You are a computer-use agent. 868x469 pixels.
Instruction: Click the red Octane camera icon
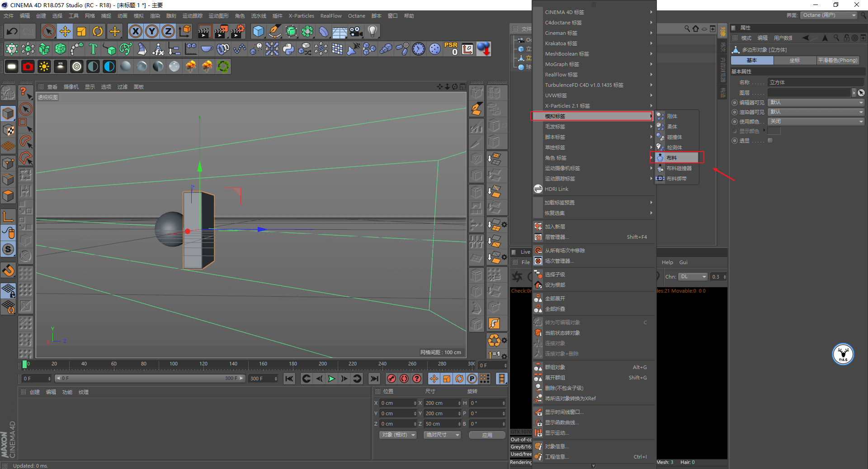coord(28,66)
